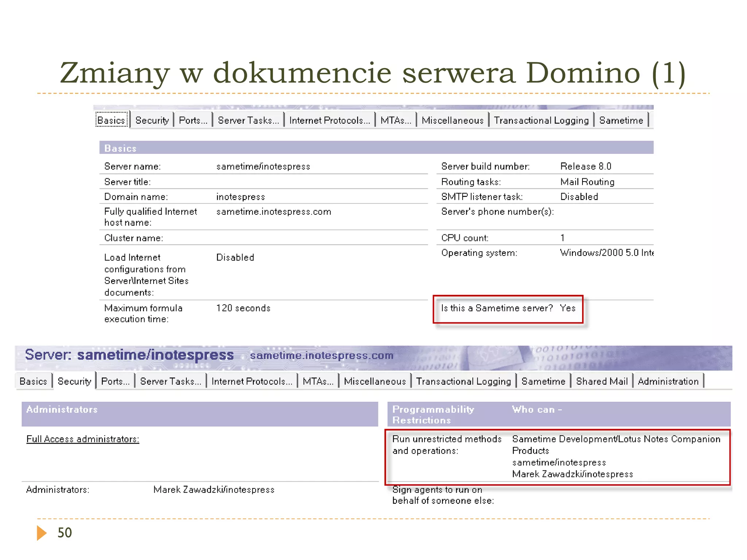The height and width of the screenshot is (560, 747).
Task: Click the slide number 50
Action: point(65,533)
